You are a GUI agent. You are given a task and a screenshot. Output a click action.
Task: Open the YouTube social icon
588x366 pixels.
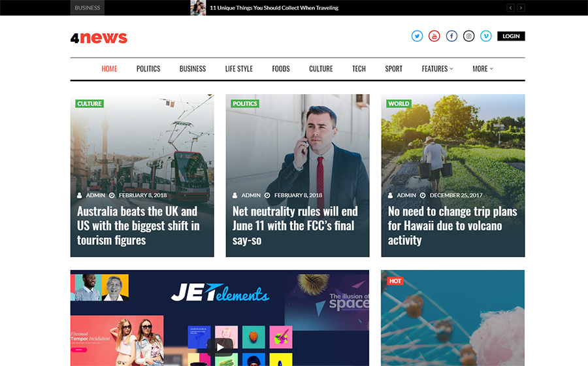[x=434, y=36]
